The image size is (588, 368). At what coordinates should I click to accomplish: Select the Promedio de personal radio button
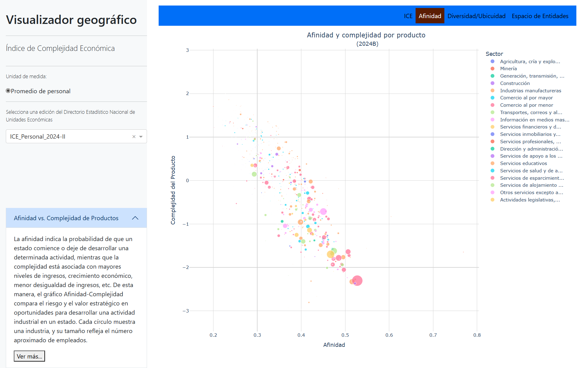tap(8, 91)
